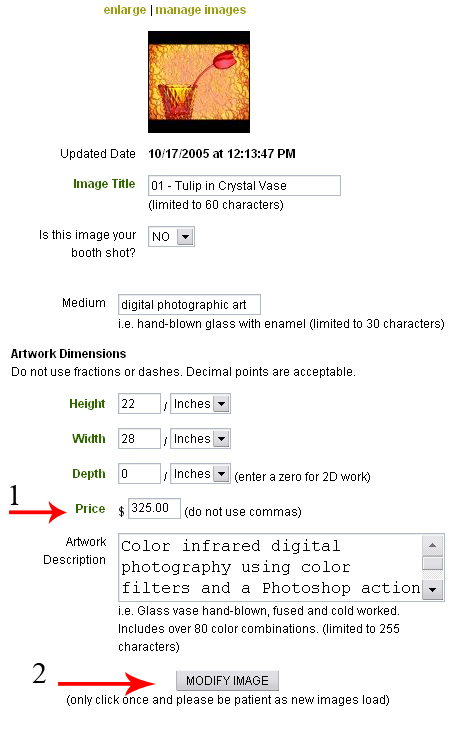The width and height of the screenshot is (456, 731).
Task: Select the tulip artwork thumbnail
Action: pyautogui.click(x=199, y=82)
